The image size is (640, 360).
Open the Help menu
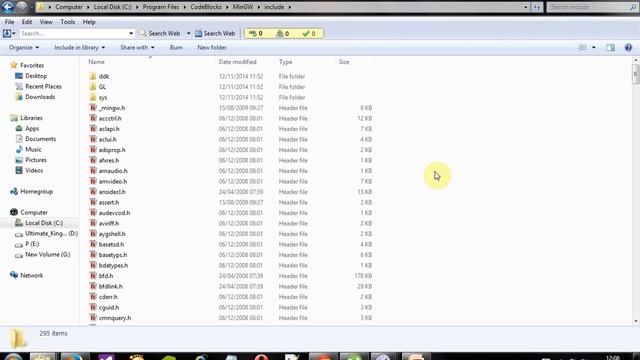click(x=89, y=22)
